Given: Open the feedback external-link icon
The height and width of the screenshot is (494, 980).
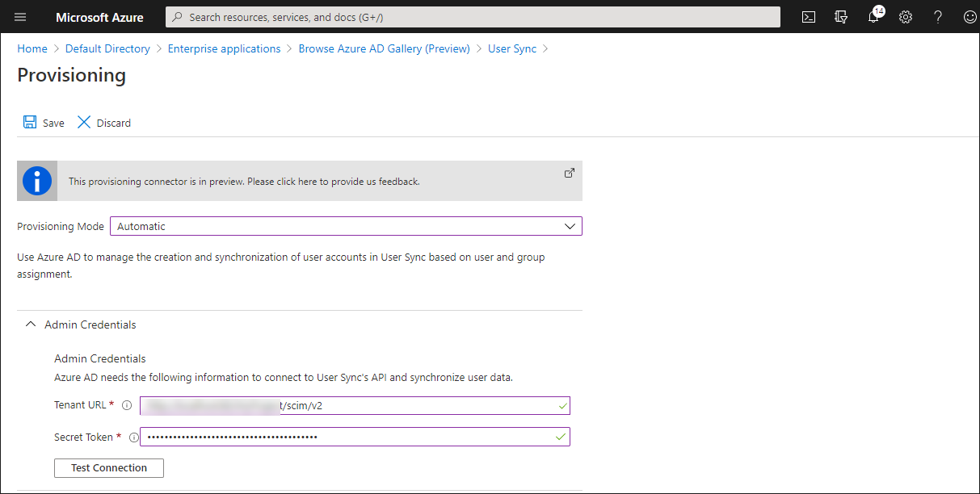Looking at the screenshot, I should 569,173.
